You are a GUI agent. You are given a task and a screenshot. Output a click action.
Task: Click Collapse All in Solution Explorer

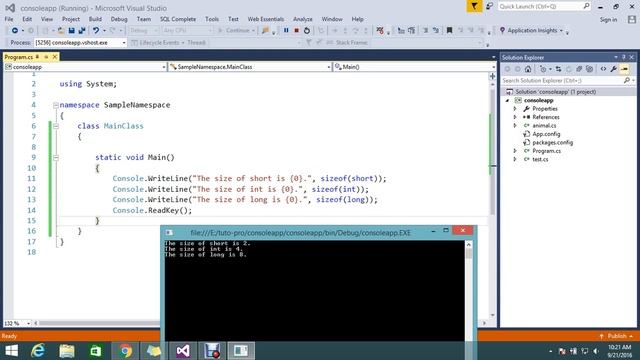pyautogui.click(x=579, y=69)
